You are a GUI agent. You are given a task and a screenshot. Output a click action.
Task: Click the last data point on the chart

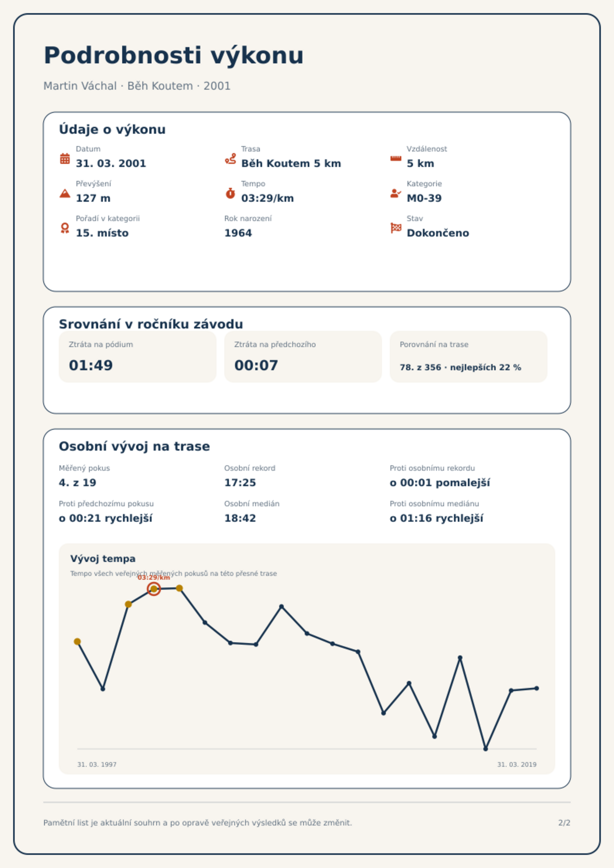pyautogui.click(x=537, y=688)
